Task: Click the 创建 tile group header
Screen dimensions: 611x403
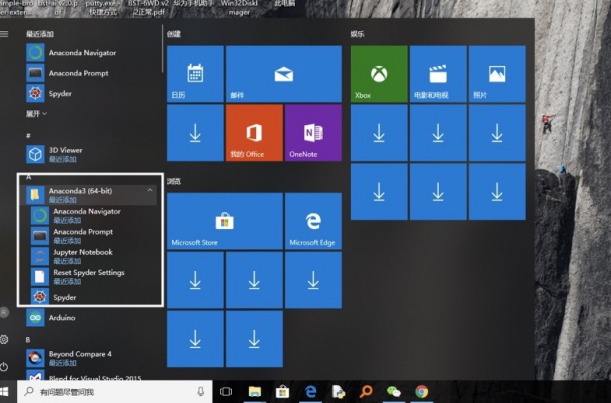Action: (x=174, y=34)
